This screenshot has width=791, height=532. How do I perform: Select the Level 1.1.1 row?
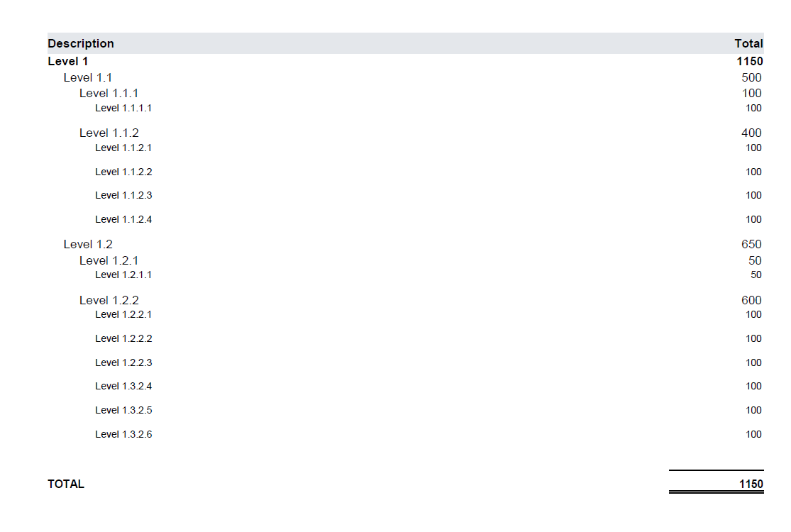[406, 94]
